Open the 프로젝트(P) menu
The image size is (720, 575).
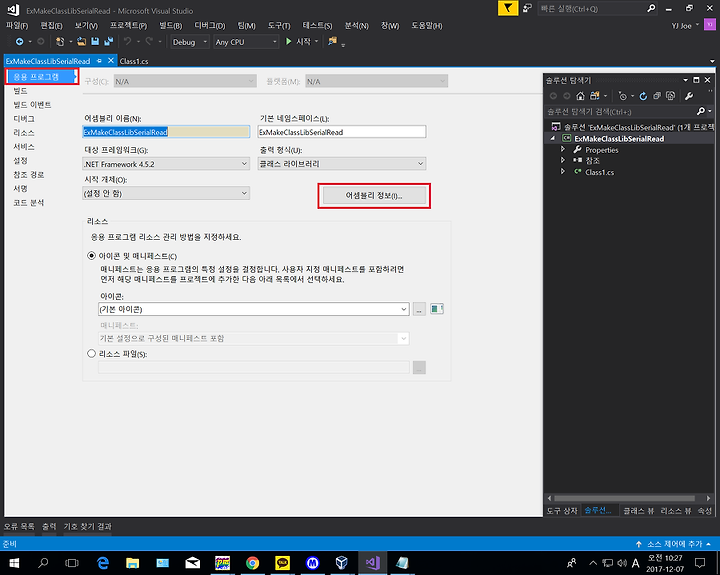(x=128, y=26)
